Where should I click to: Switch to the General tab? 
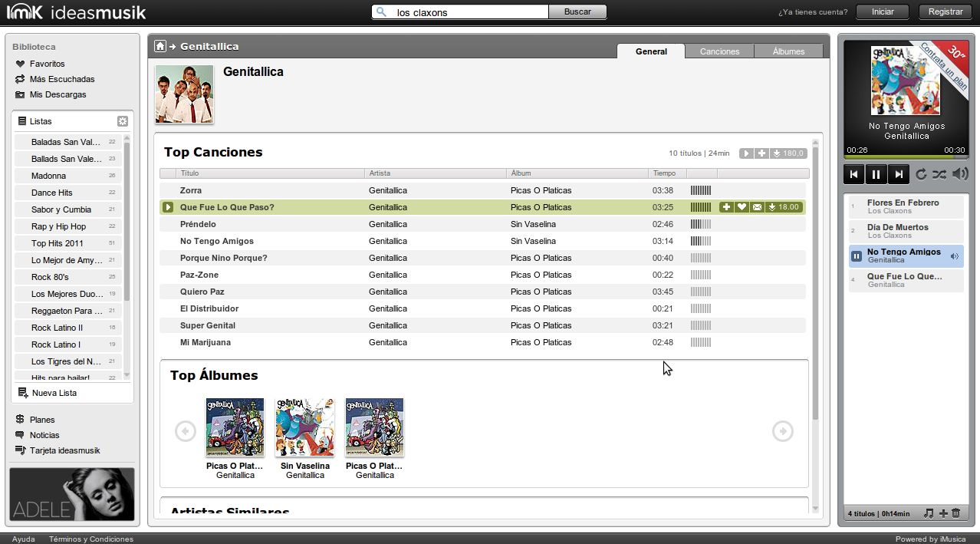[x=651, y=51]
